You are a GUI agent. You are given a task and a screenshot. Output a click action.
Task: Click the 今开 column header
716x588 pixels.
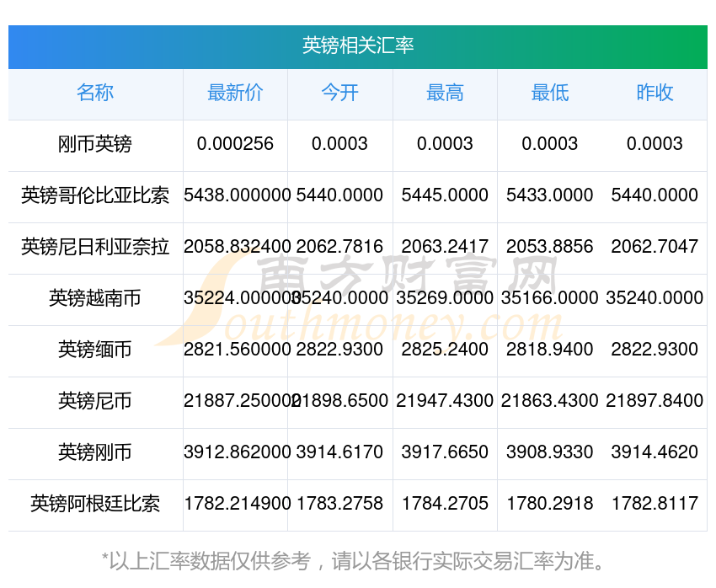coord(339,93)
